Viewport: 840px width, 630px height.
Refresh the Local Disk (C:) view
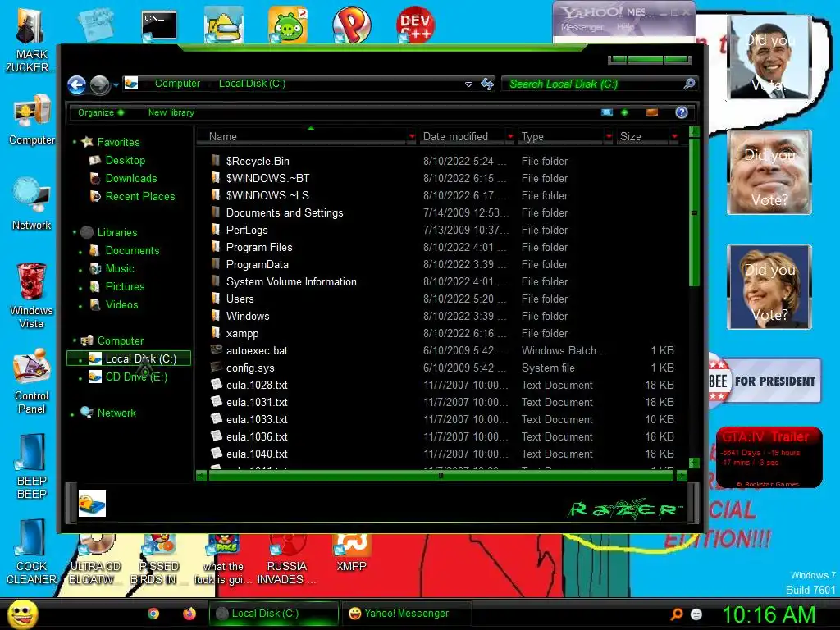(487, 84)
